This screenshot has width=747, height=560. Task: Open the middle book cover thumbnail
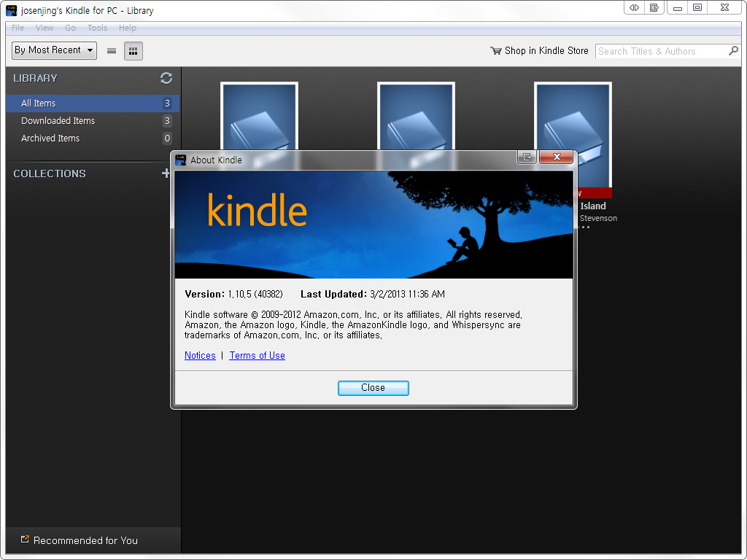[x=416, y=116]
